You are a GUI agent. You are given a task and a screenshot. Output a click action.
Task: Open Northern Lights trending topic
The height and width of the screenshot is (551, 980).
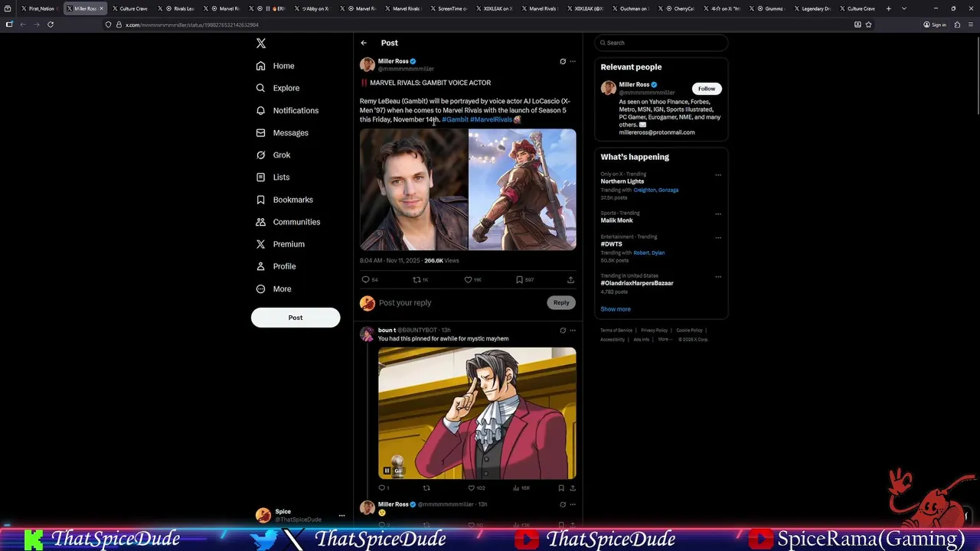622,181
